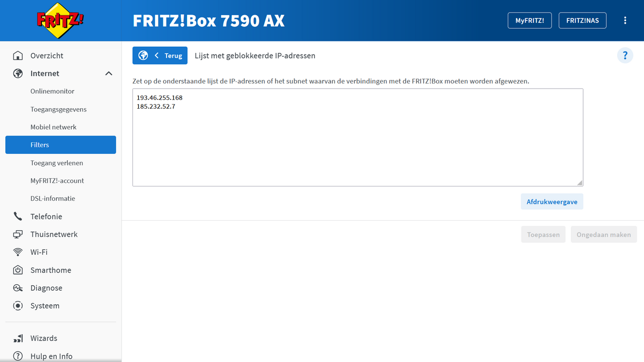Click the Wi-Fi signal icon
Image resolution: width=644 pixels, height=362 pixels.
pyautogui.click(x=18, y=252)
